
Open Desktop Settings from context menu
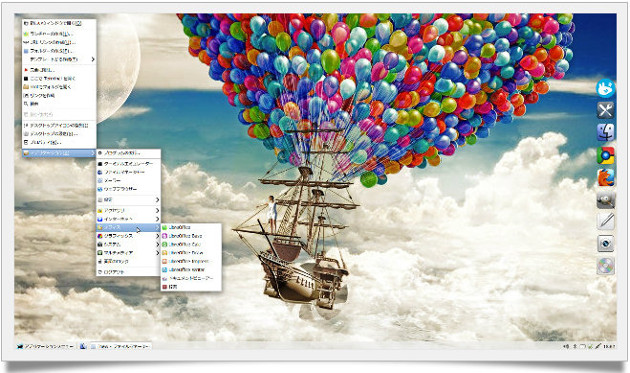59,134
